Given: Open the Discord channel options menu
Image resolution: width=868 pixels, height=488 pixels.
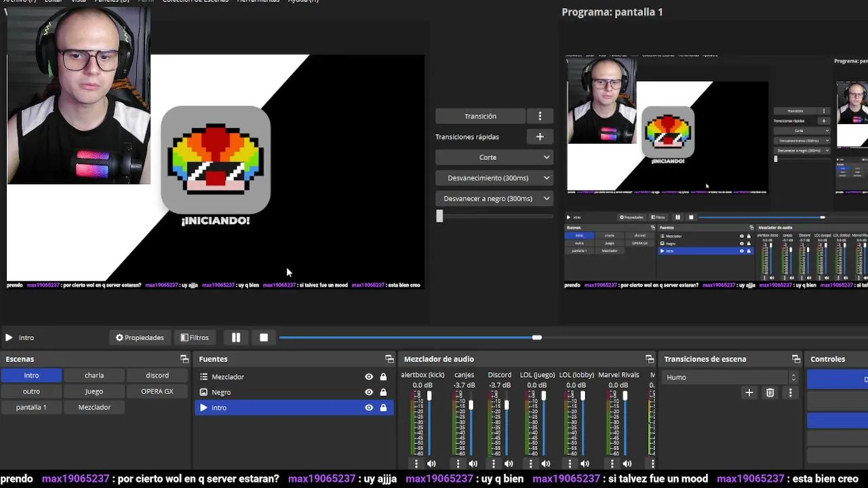Looking at the screenshot, I should pos(494,464).
